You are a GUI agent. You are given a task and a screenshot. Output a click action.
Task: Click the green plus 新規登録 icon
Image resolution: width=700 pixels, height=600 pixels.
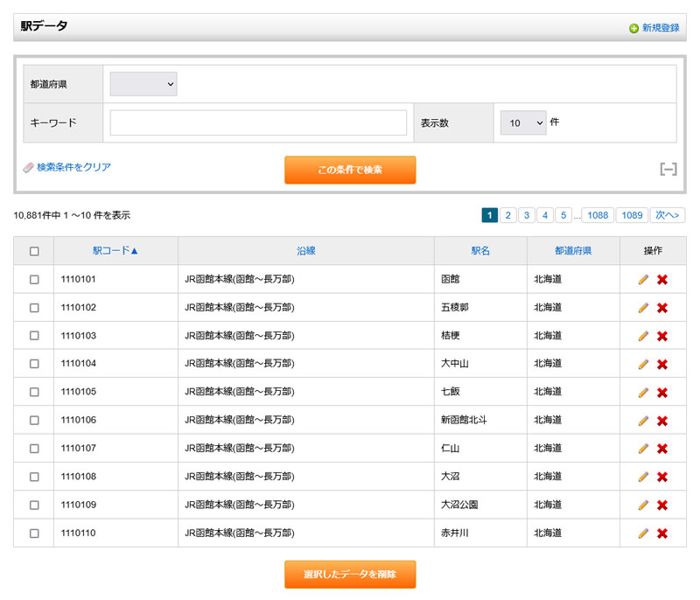[633, 28]
